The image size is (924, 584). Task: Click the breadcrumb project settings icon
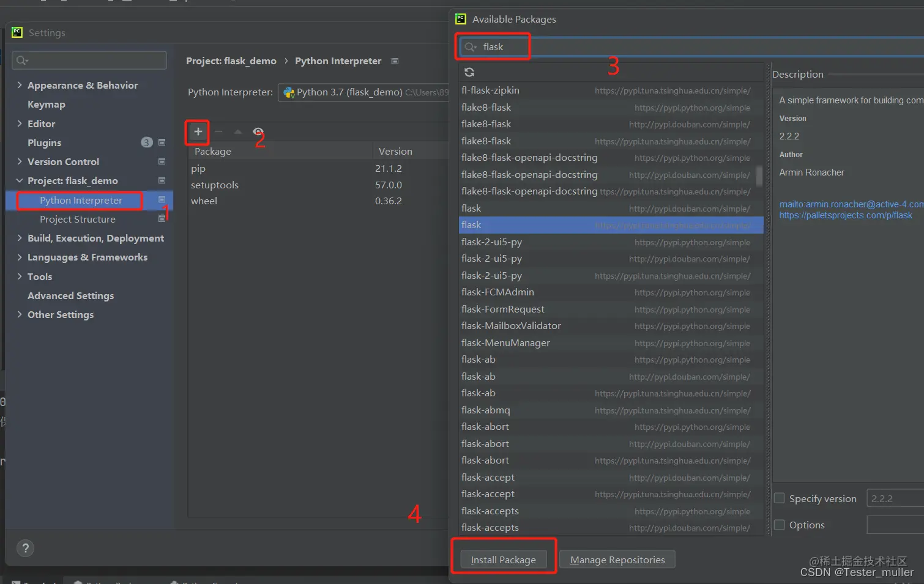coord(395,61)
